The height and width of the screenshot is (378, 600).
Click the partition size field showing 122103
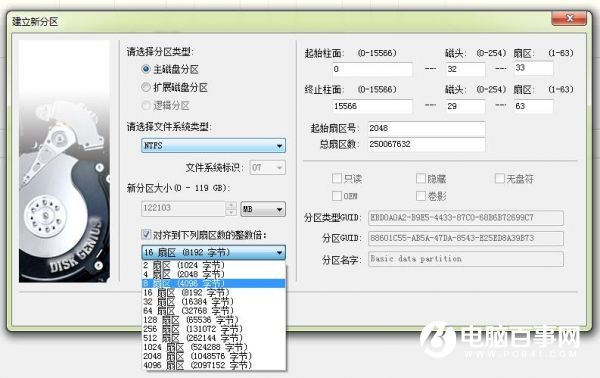pyautogui.click(x=183, y=208)
